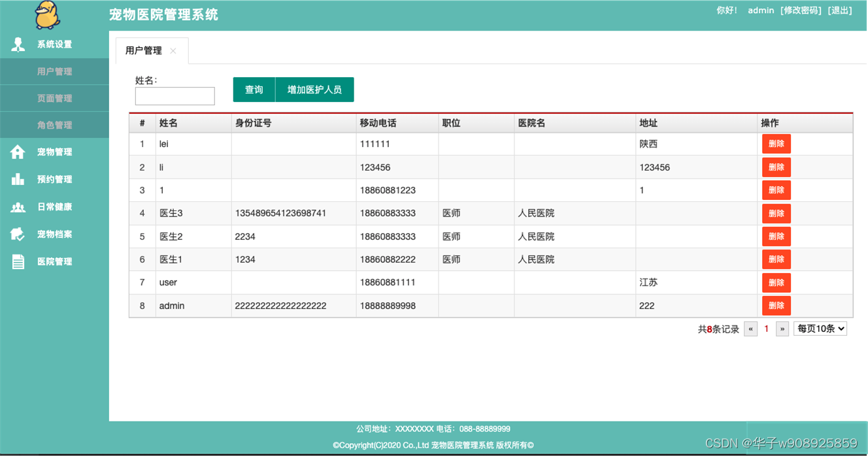Click the 系统设置 user icon
The image size is (868, 456).
point(18,44)
